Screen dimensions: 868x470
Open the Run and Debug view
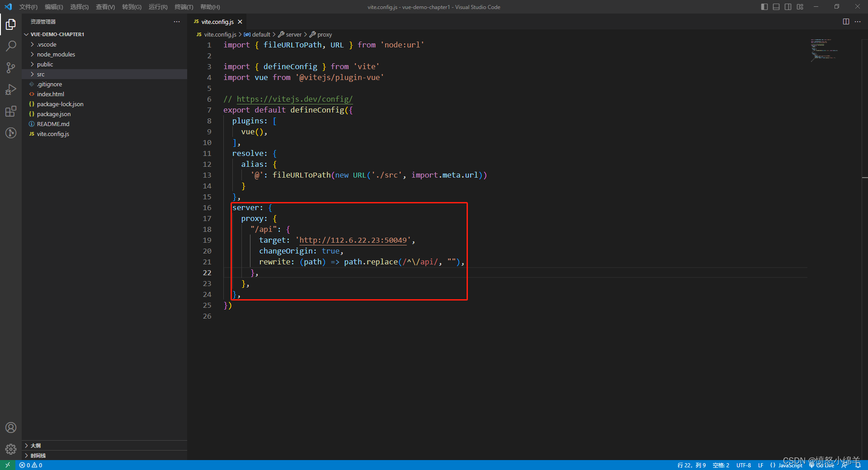click(11, 89)
